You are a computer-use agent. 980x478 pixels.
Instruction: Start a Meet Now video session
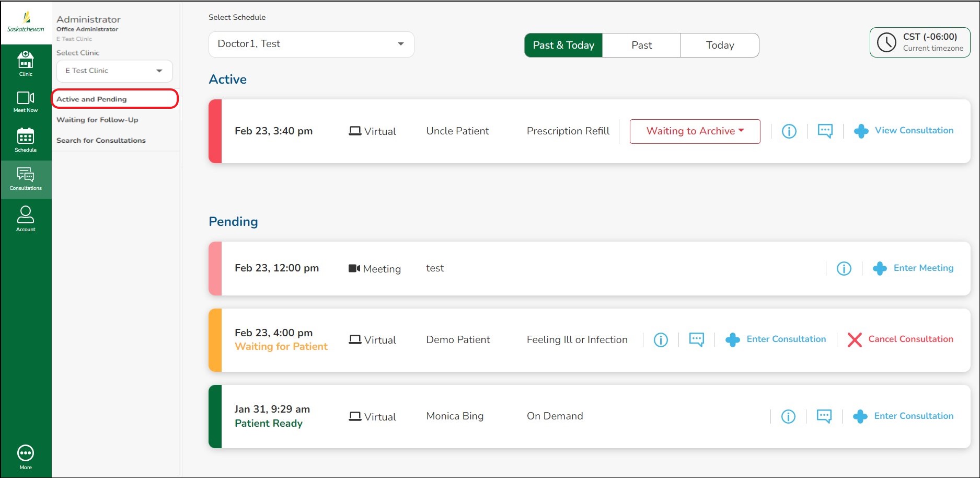click(26, 101)
